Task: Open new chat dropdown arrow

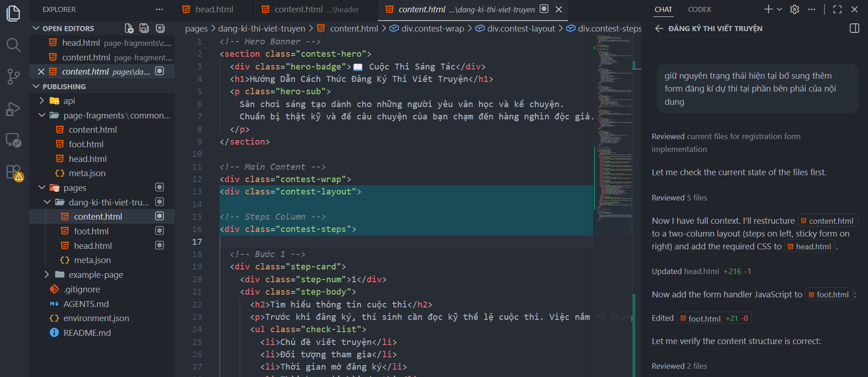Action: (x=779, y=9)
